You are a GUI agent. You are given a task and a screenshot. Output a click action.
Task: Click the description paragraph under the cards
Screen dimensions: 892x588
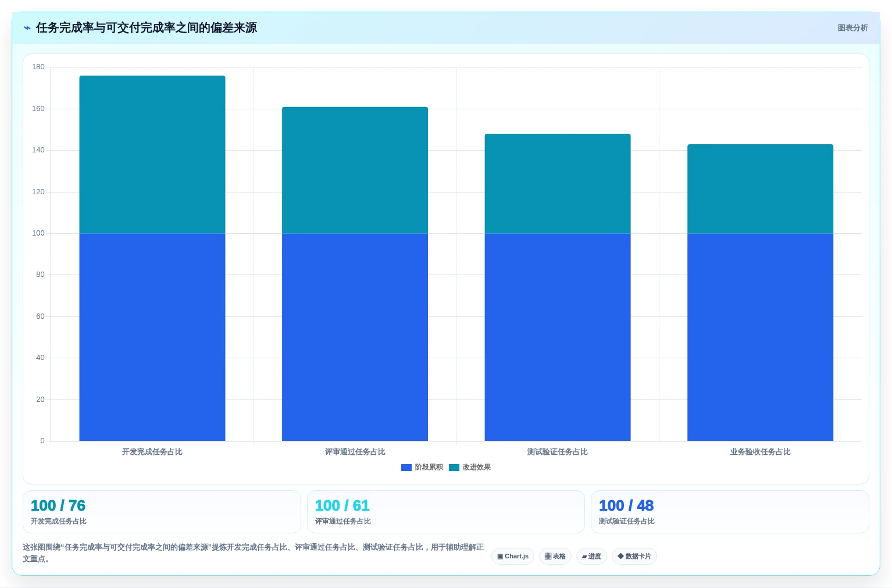click(254, 553)
